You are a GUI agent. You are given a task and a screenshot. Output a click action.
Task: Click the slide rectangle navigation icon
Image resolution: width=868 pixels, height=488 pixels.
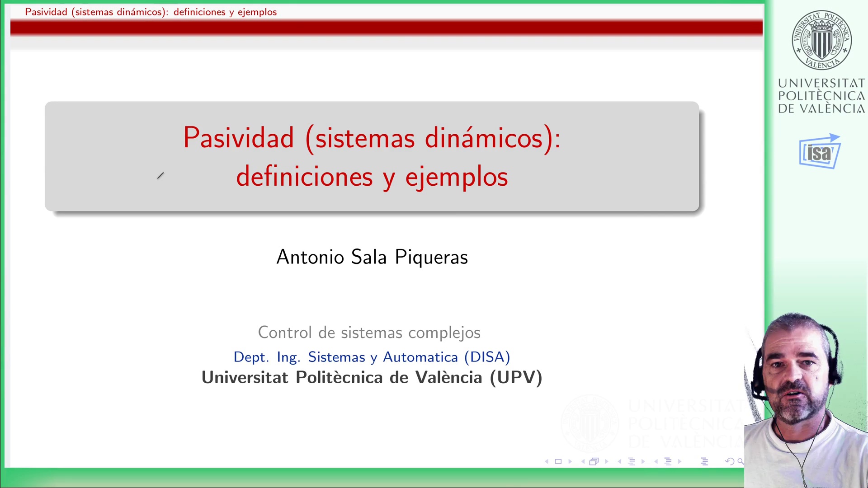tap(558, 461)
